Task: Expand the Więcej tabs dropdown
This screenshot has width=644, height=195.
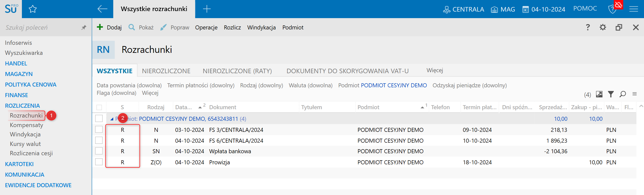Action: [435, 70]
